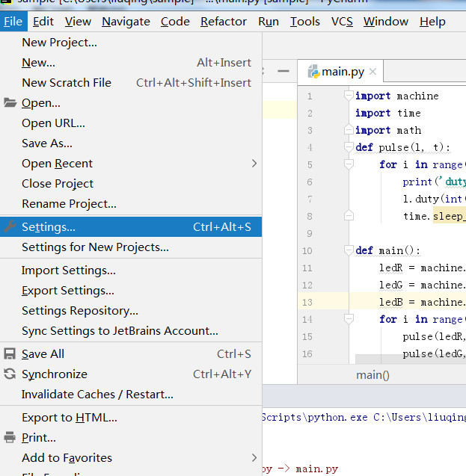
Task: Select Rename Project... entry
Action: (x=131, y=204)
